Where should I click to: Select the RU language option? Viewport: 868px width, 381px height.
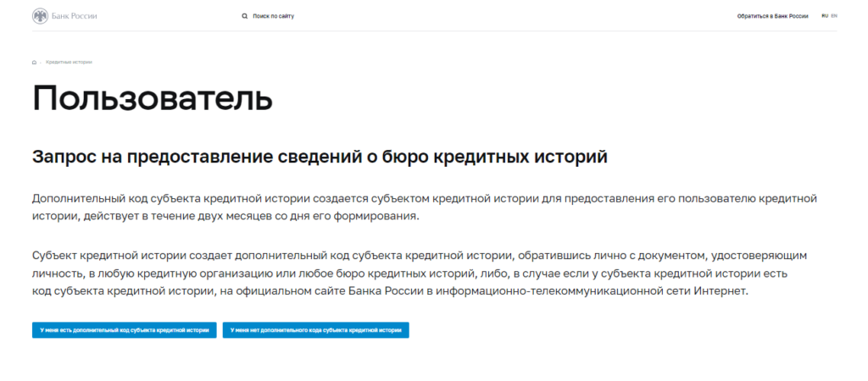824,16
